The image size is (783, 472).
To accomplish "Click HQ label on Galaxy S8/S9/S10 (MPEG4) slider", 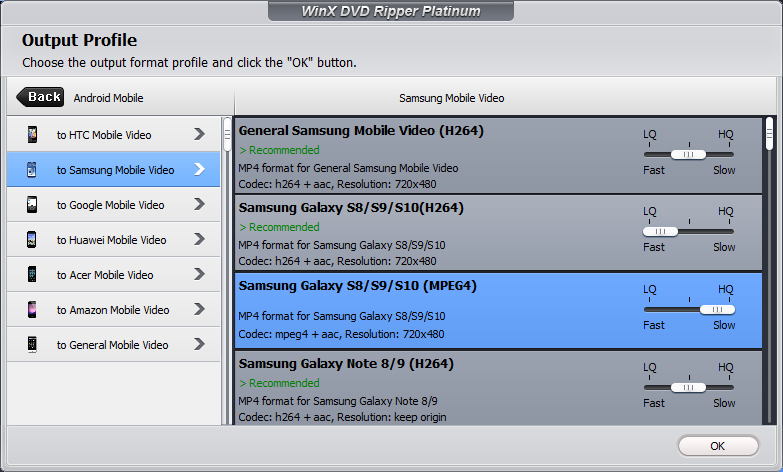I will click(726, 289).
